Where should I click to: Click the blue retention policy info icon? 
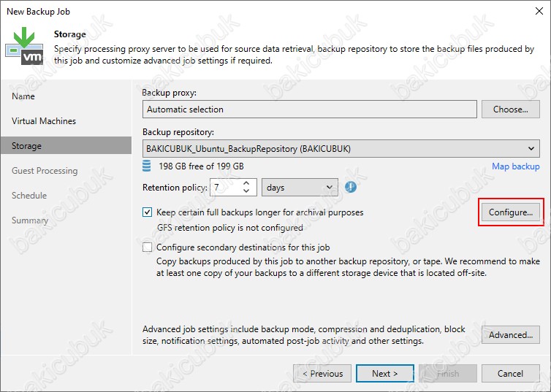click(x=350, y=187)
